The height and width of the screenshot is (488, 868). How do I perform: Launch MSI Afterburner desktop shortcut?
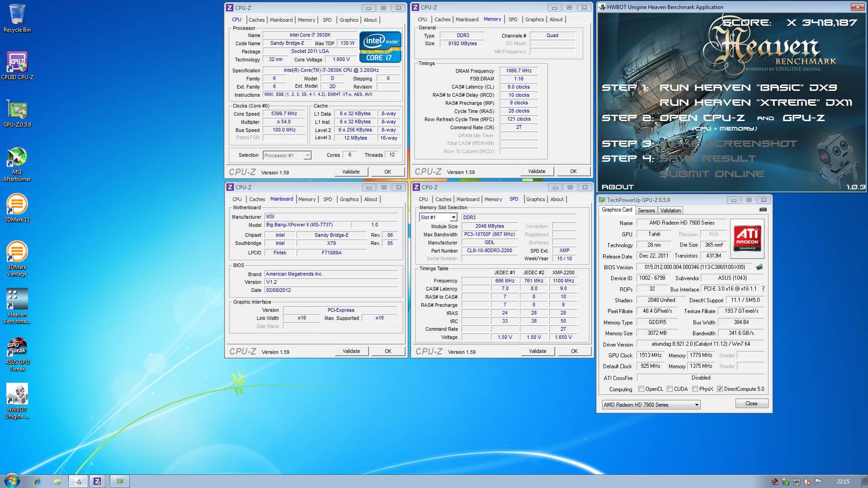(x=17, y=164)
